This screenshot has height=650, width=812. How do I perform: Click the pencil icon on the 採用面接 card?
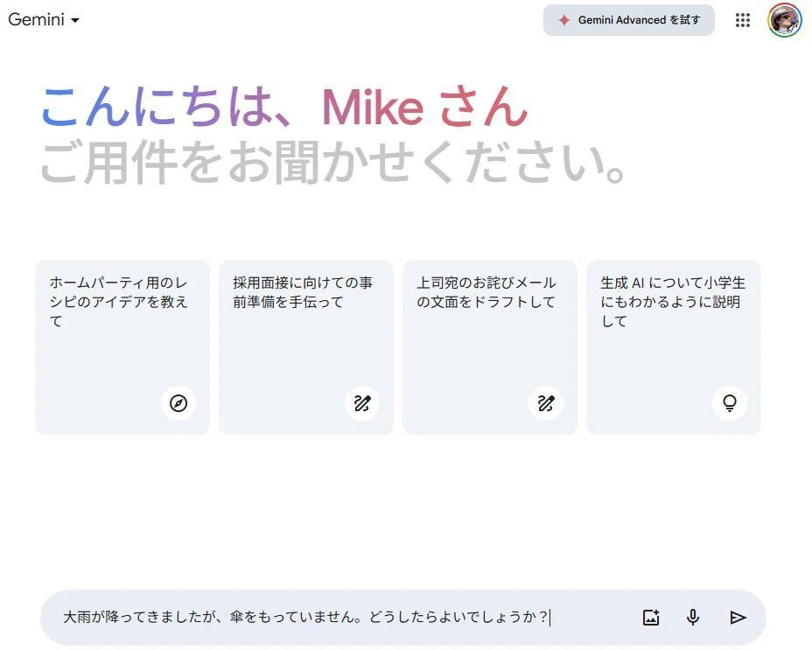(x=362, y=403)
